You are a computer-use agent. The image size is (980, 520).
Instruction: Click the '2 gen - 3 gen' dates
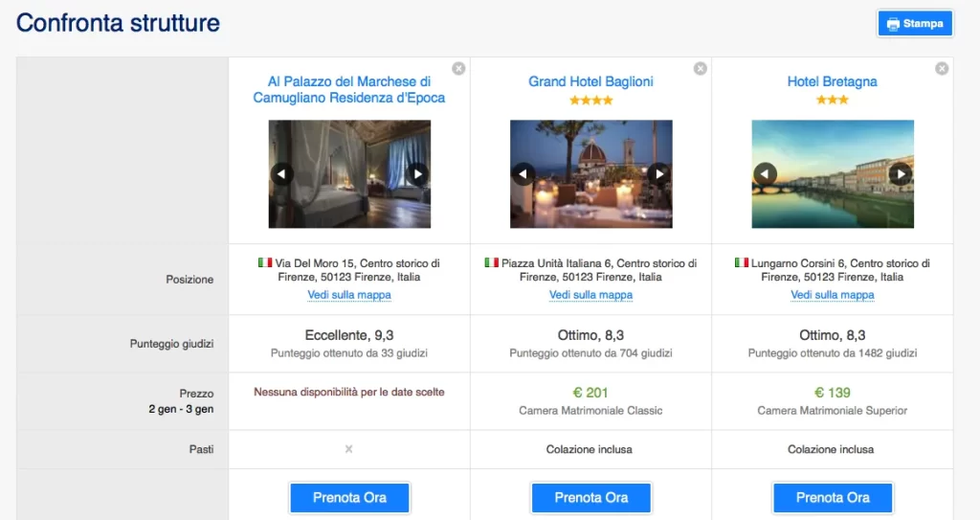[x=181, y=409]
